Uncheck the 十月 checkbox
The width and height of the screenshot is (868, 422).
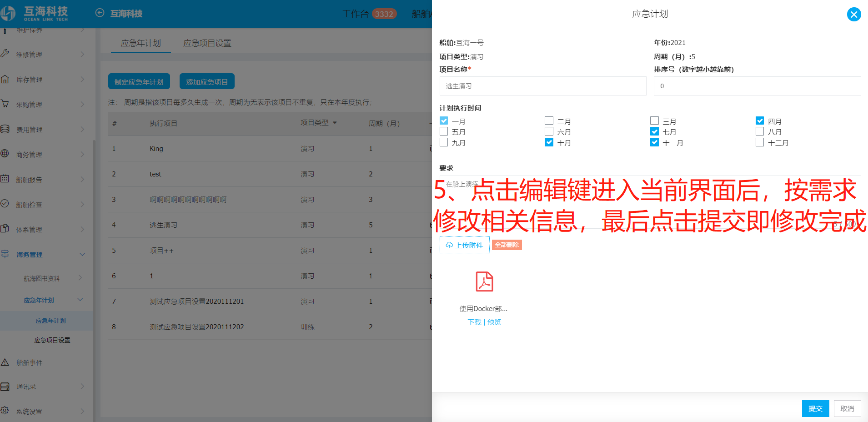pos(549,142)
